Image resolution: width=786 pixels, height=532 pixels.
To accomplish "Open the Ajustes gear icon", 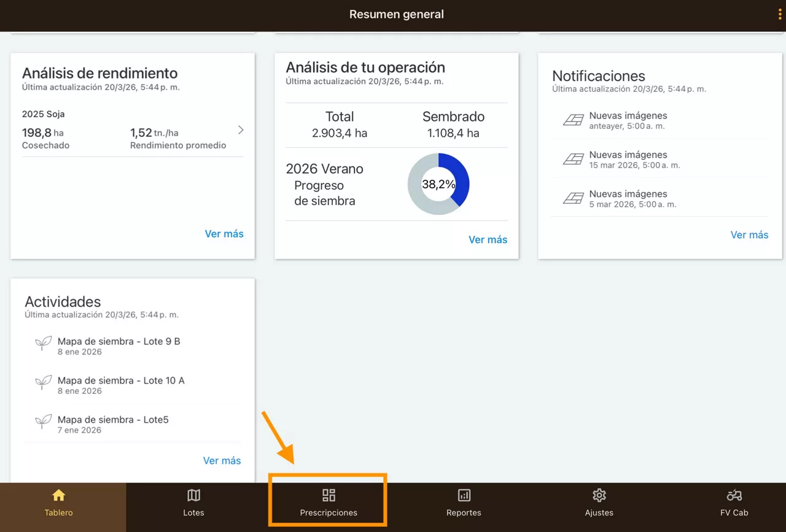I will (599, 495).
